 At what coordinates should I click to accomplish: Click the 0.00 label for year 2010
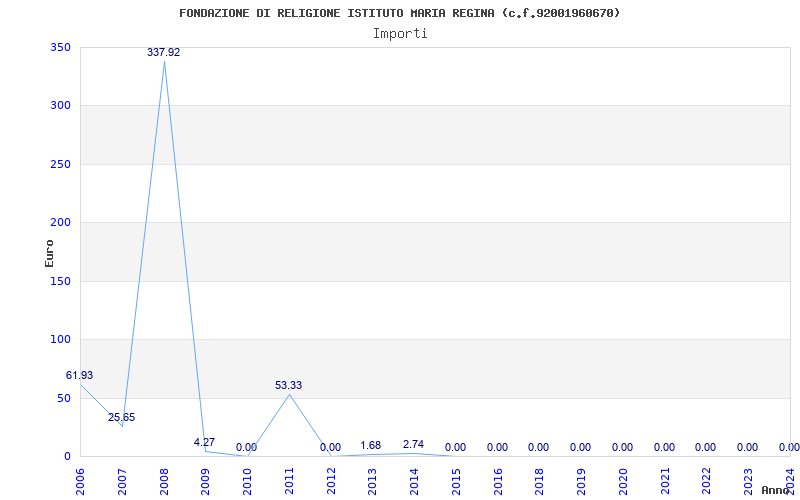tap(246, 447)
